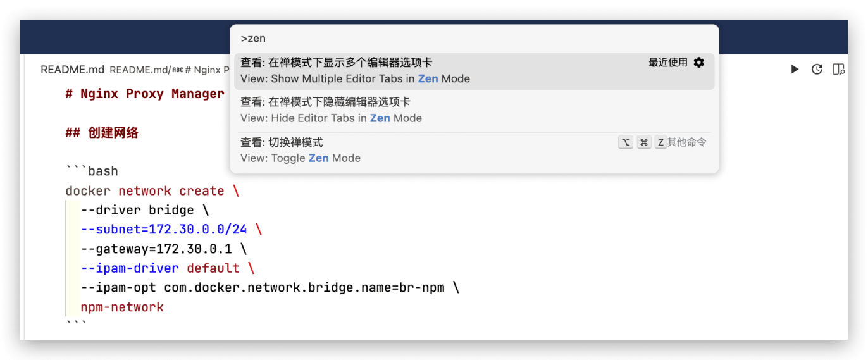The width and height of the screenshot is (868, 360).
Task: Click the ⌥ key badge in keybinding hint
Action: pos(626,142)
